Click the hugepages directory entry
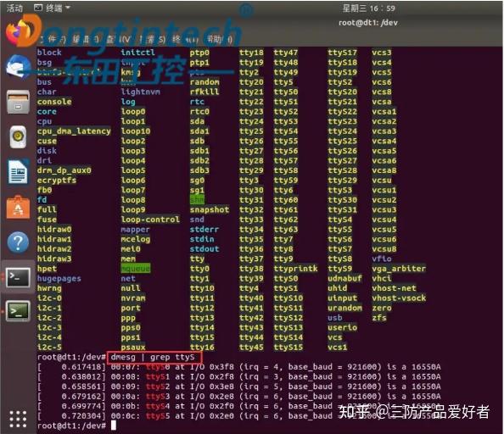Viewport: 504px width, 434px height. (x=59, y=278)
